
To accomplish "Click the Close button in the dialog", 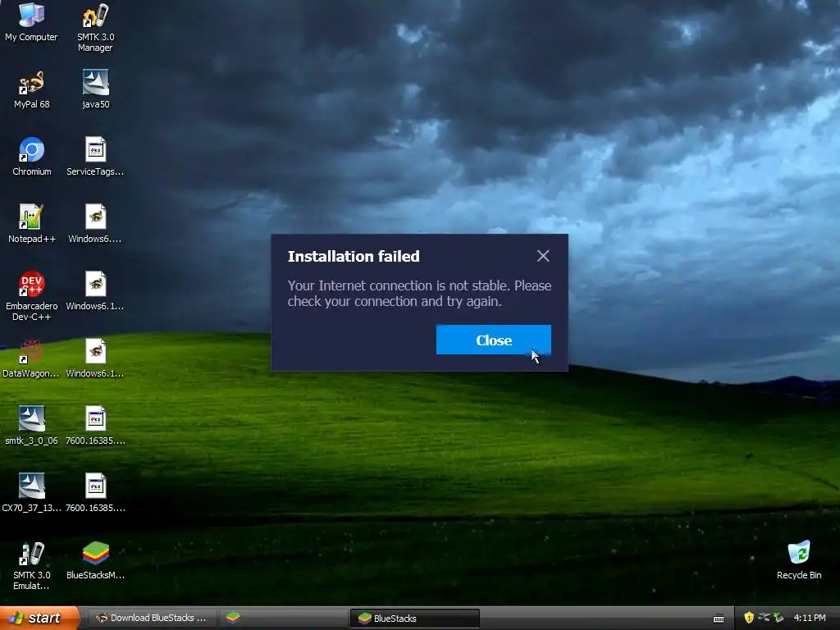I will tap(493, 340).
